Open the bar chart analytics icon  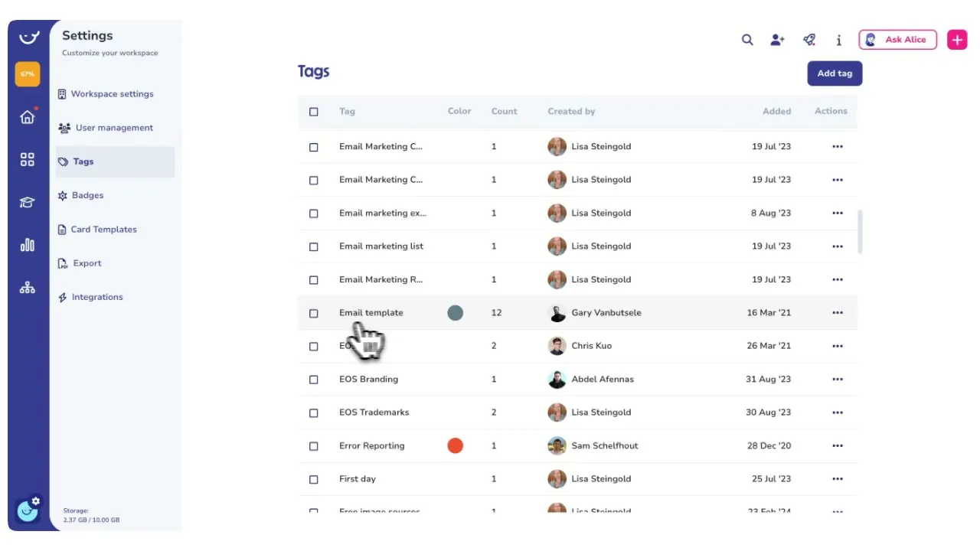[x=28, y=245]
